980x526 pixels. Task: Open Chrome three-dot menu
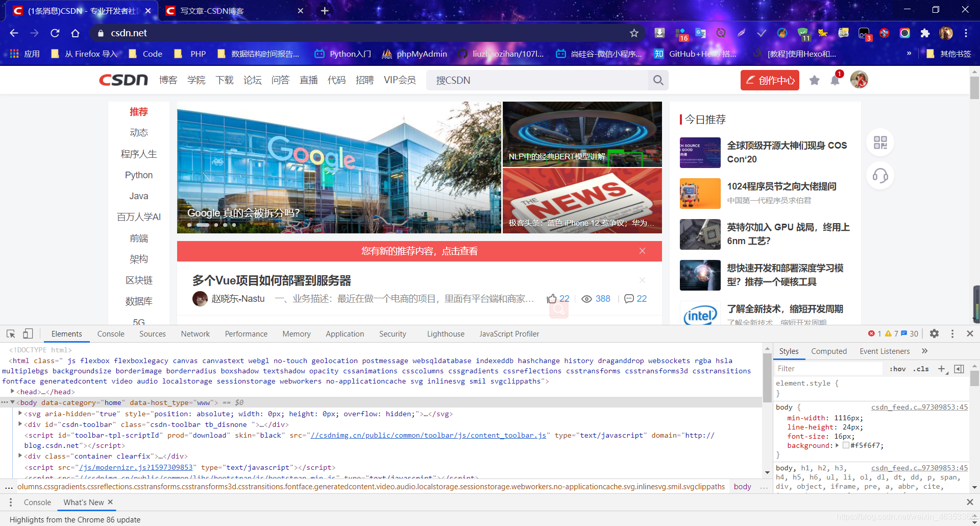click(x=966, y=33)
